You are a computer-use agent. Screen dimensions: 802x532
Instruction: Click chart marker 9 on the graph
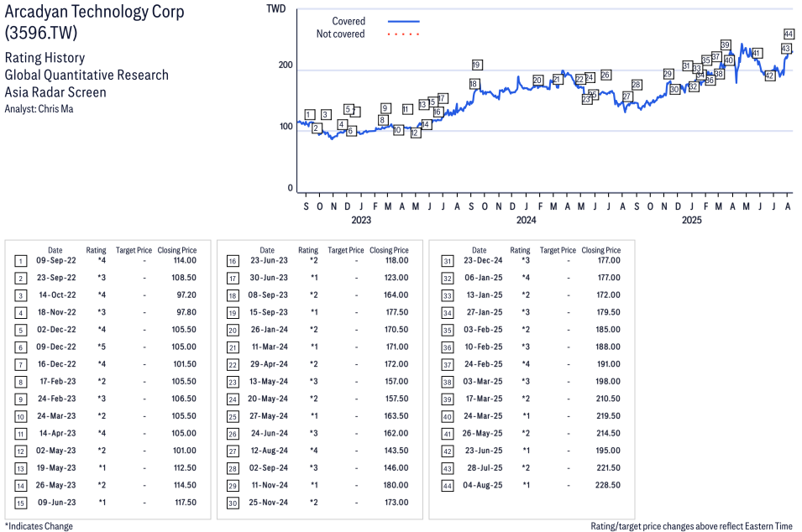pos(385,108)
